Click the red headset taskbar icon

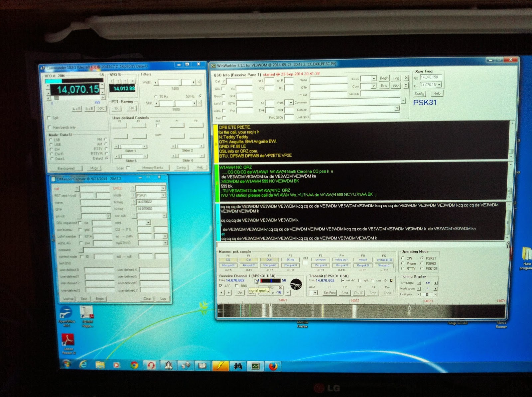tap(151, 366)
